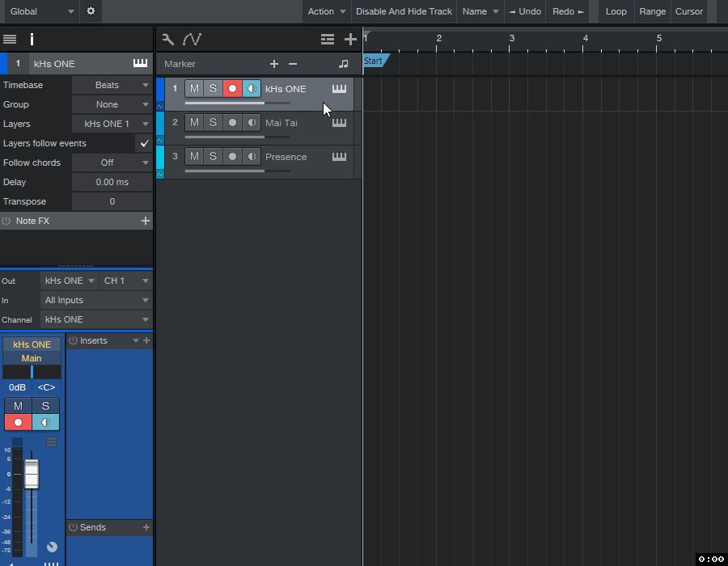Screen dimensions: 728x566
Task: Uncheck Layers follow events
Action: [145, 143]
